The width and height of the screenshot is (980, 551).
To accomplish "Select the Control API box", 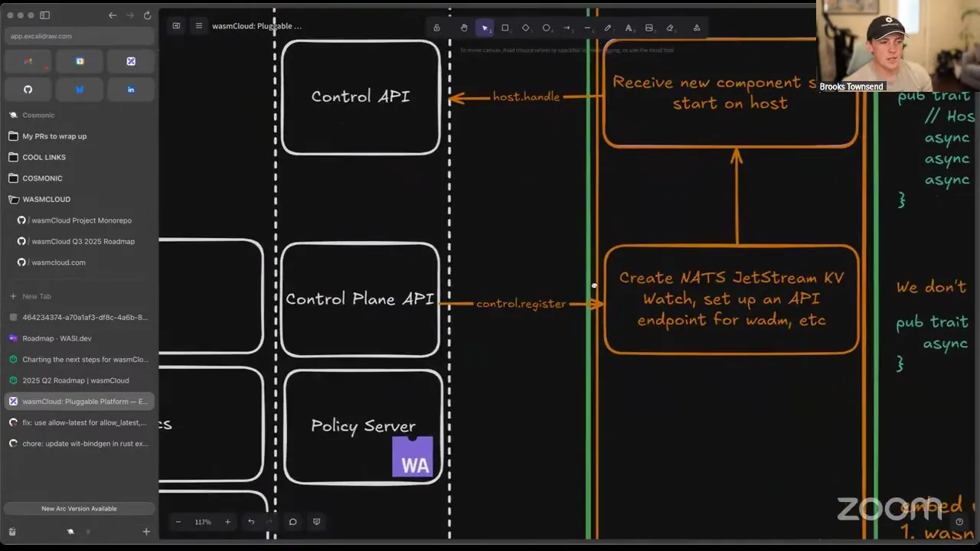I will coord(361,97).
